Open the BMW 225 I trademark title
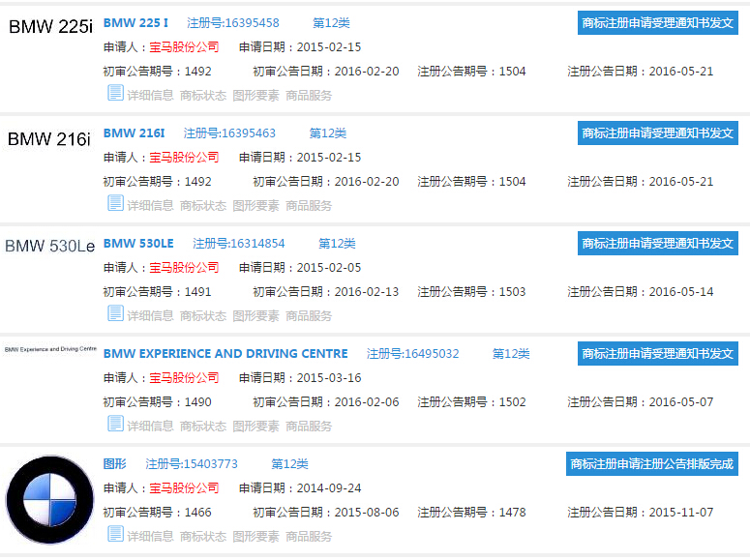This screenshot has width=750, height=560. [135, 23]
